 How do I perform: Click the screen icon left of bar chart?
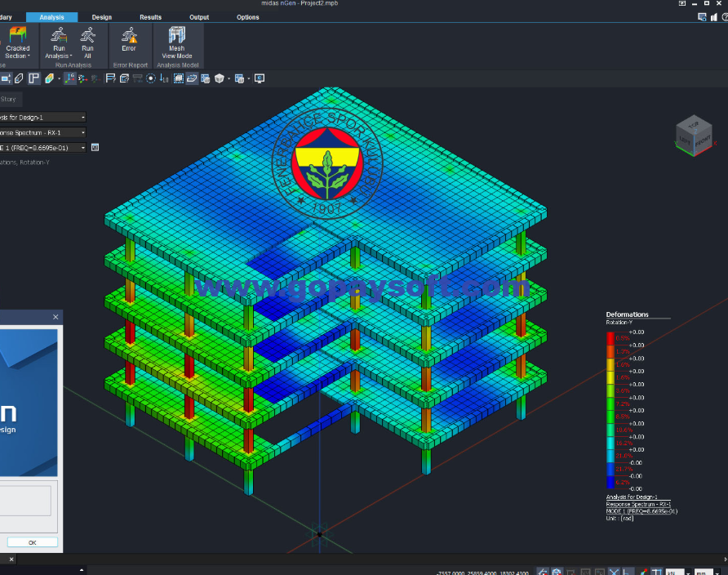click(x=702, y=17)
